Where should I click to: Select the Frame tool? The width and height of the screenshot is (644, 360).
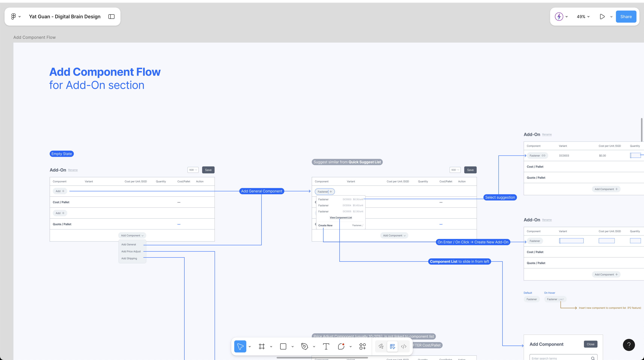[x=262, y=346]
